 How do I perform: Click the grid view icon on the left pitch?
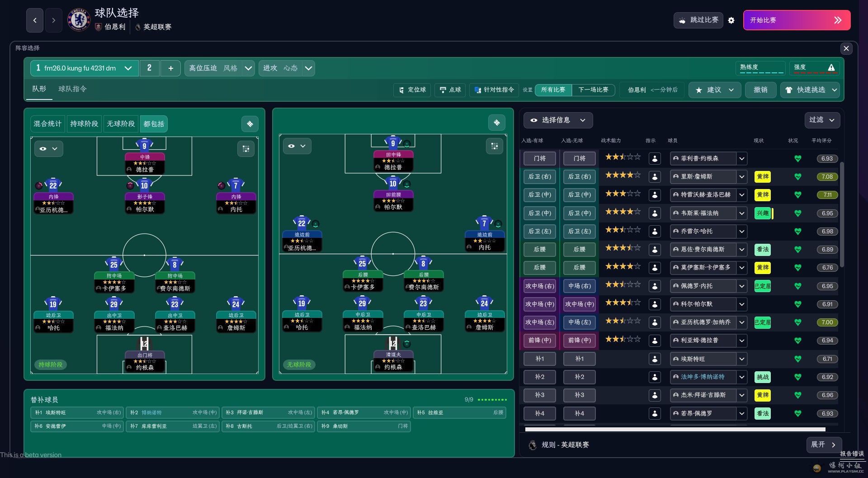pyautogui.click(x=246, y=149)
